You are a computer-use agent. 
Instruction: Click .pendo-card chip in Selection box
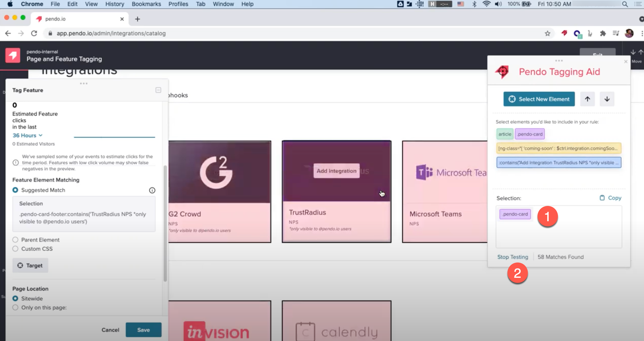[515, 214]
